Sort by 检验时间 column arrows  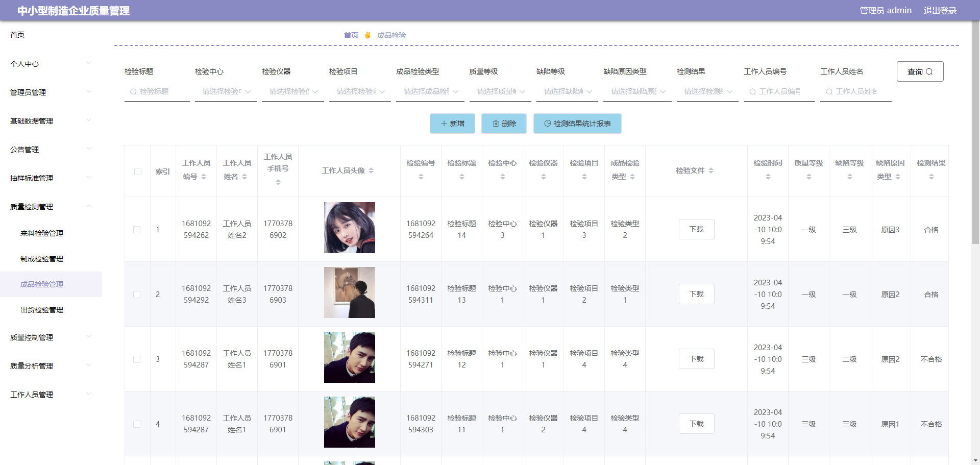coord(768,177)
